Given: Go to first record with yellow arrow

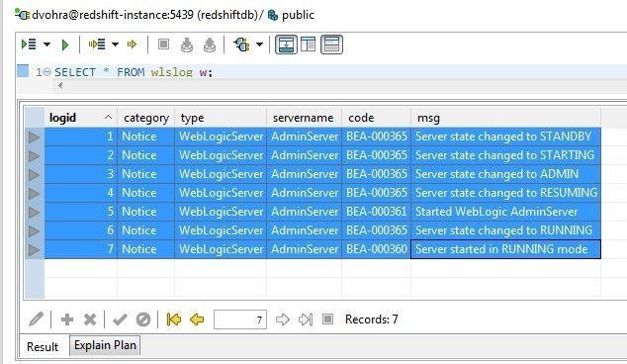Looking at the screenshot, I should [x=174, y=319].
